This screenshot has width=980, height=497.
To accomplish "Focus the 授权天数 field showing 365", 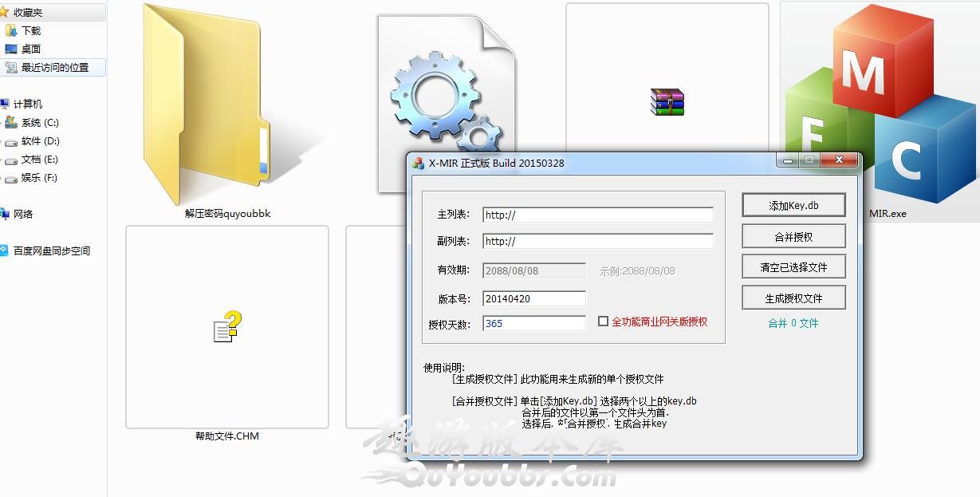I will pos(534,323).
